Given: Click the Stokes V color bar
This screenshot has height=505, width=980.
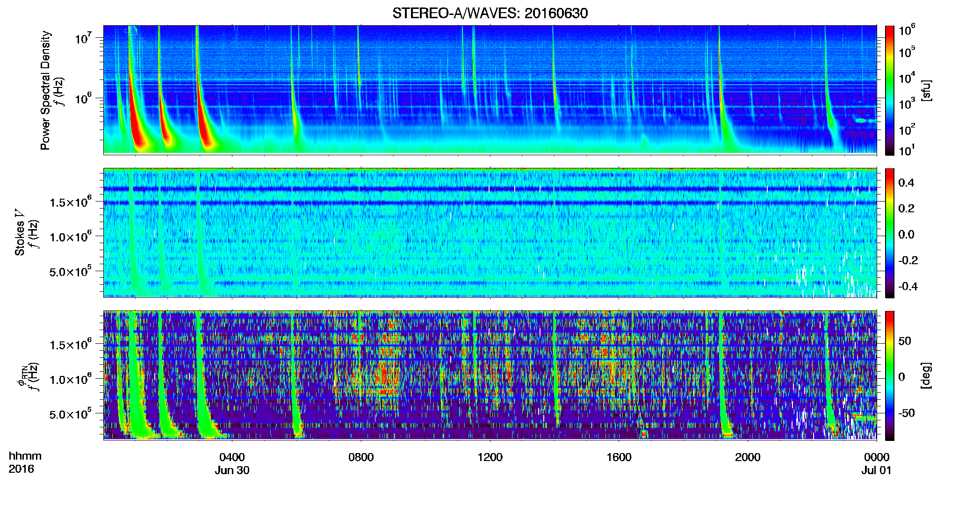Looking at the screenshot, I should tap(890, 233).
